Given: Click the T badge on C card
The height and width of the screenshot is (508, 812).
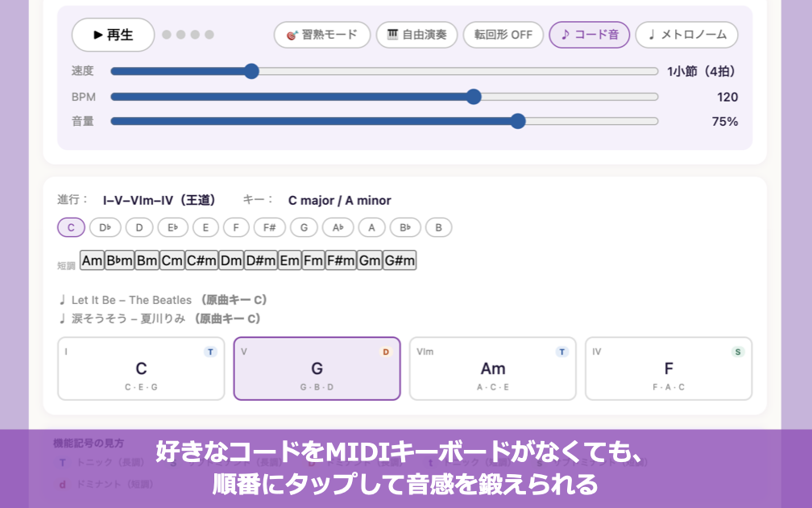Looking at the screenshot, I should 210,352.
